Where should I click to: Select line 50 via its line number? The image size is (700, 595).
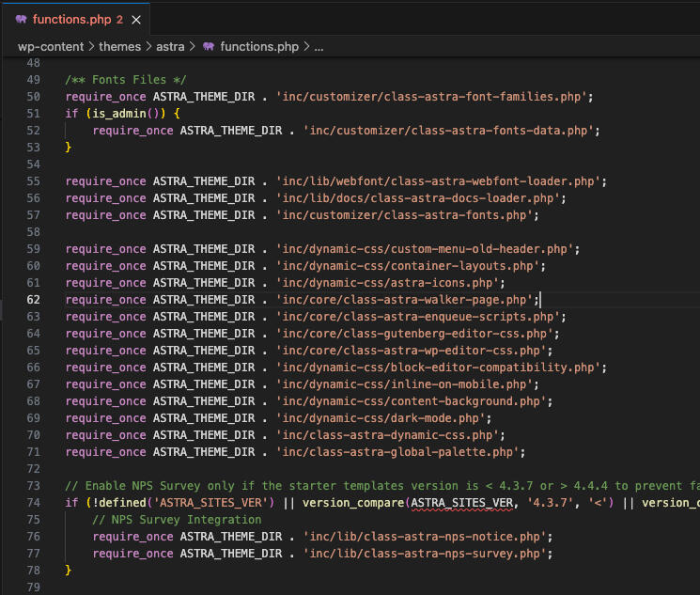coord(34,97)
